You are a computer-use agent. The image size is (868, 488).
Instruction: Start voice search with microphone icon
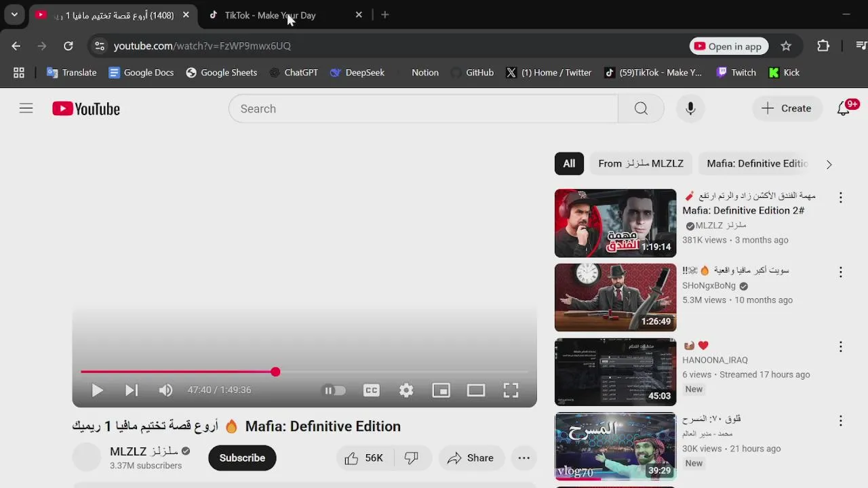tap(690, 108)
